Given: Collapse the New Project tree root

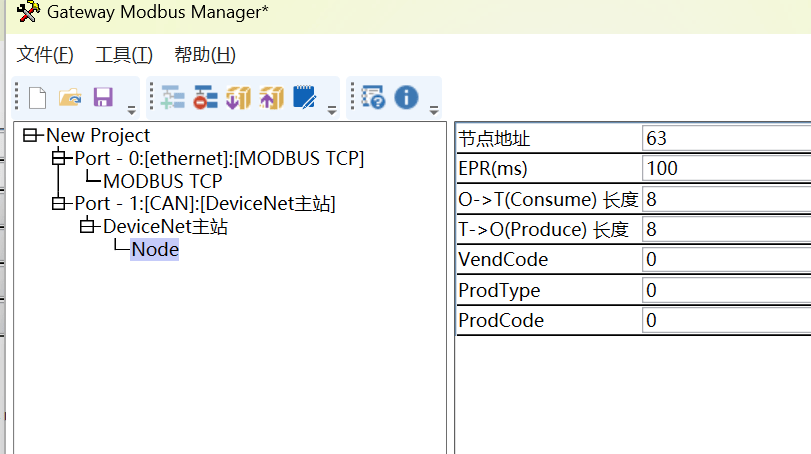Looking at the screenshot, I should click(31, 135).
